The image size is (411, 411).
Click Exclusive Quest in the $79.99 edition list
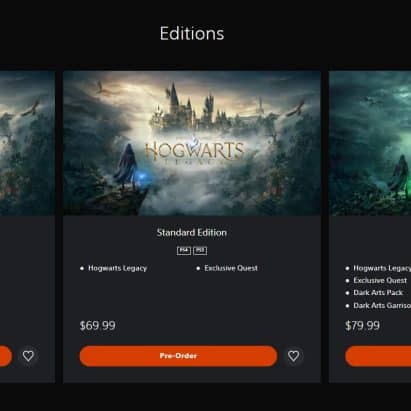pos(380,280)
